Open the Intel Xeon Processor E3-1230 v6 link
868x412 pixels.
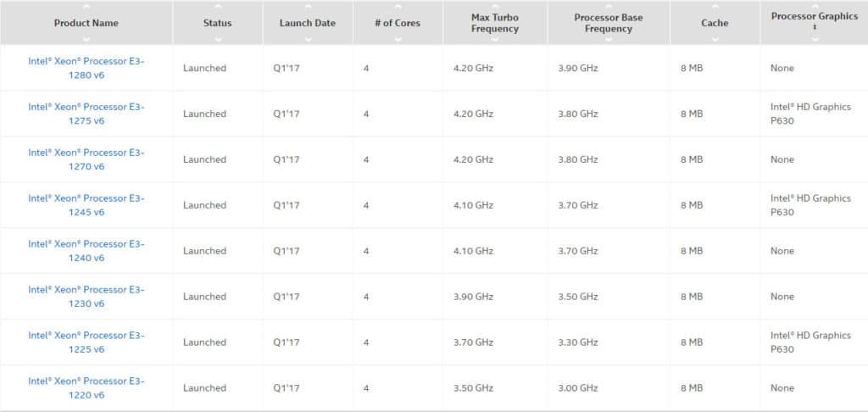coord(86,297)
